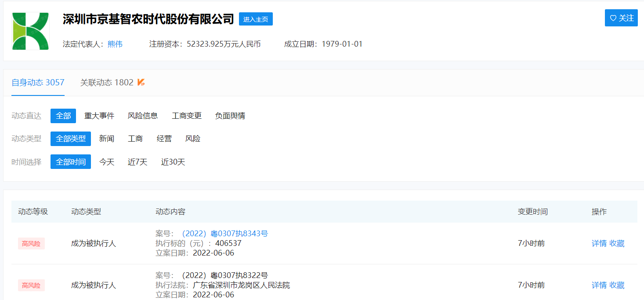Open legal representative 熊伟 link
Screen dimensions: 644x300
(115, 44)
